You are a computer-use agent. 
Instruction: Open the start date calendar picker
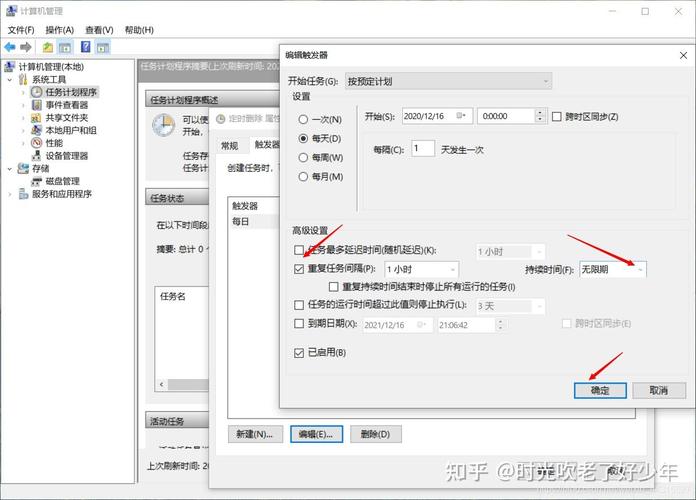pos(461,116)
